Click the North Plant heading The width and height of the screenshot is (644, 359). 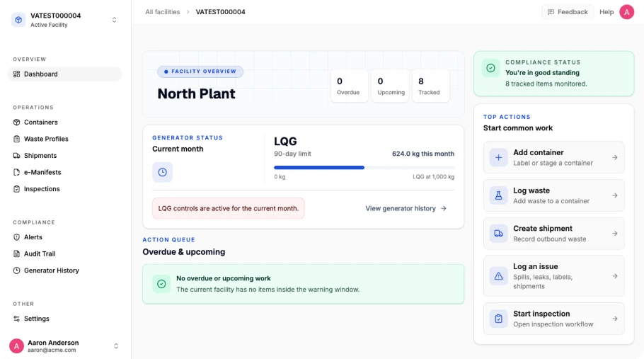pos(196,93)
